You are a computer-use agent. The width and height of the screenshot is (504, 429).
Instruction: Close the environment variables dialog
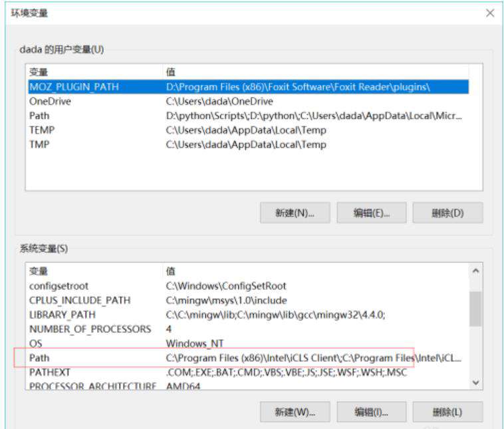(x=490, y=13)
